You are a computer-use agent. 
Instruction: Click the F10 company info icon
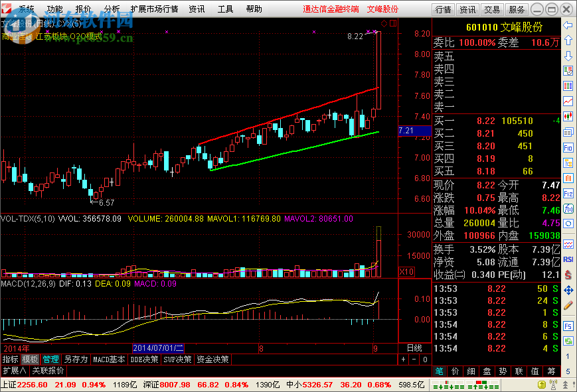[x=568, y=147]
